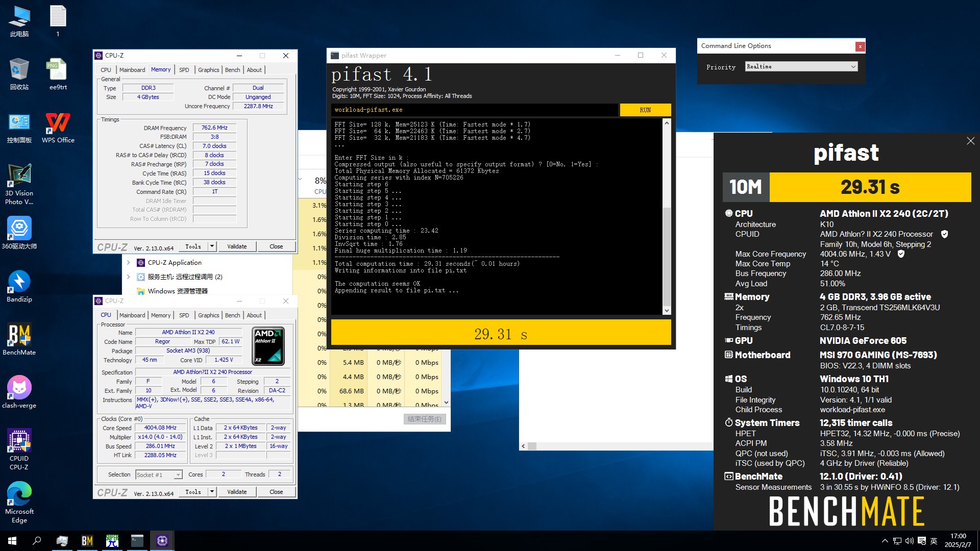Open Graphics tab in upper CPU-Z window

pyautogui.click(x=209, y=70)
